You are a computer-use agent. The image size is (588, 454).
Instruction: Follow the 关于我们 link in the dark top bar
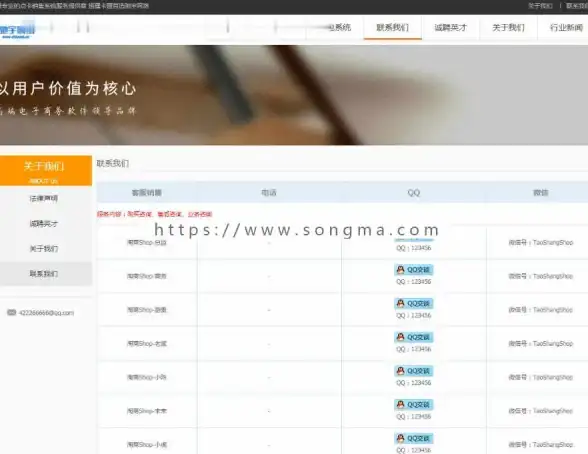tap(540, 6)
